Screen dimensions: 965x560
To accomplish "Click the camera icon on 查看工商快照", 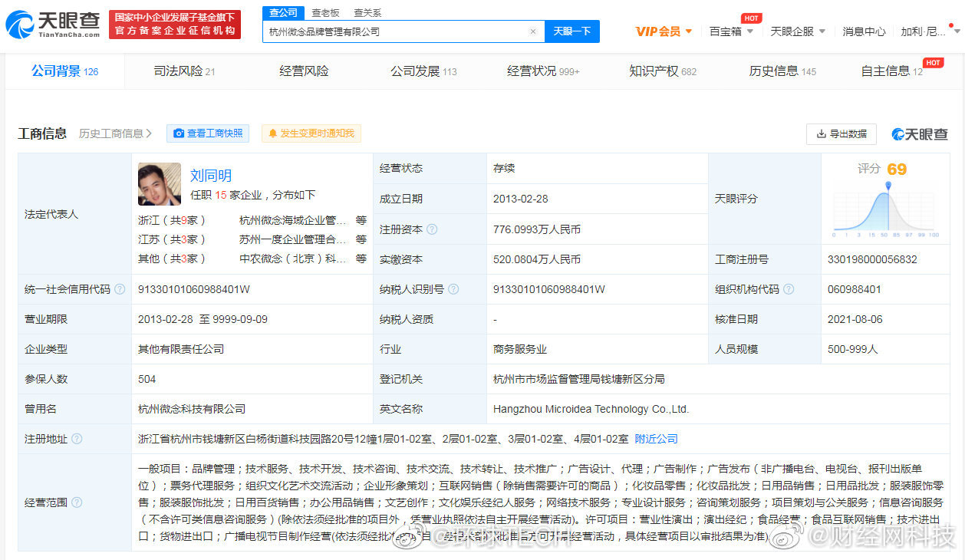I will click(179, 133).
